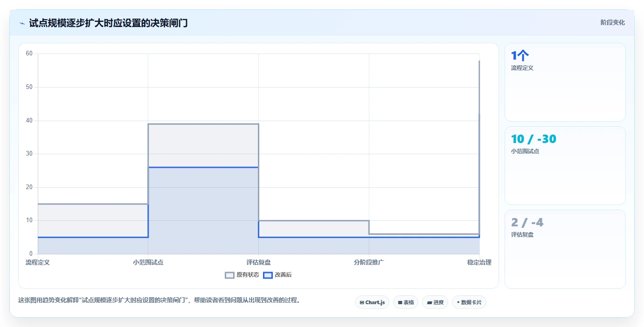Image resolution: width=644 pixels, height=327 pixels.
Task: Select the 数据卡片 tag chip
Action: (469, 302)
